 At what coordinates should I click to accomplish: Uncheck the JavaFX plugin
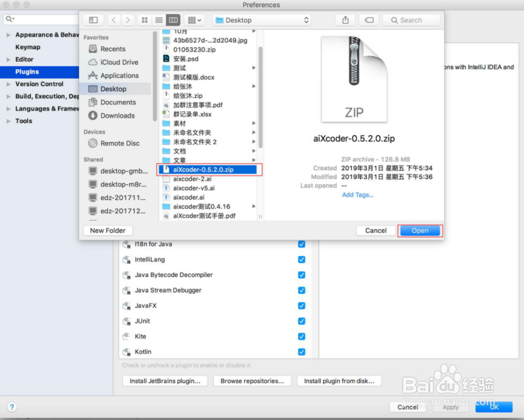click(x=301, y=306)
